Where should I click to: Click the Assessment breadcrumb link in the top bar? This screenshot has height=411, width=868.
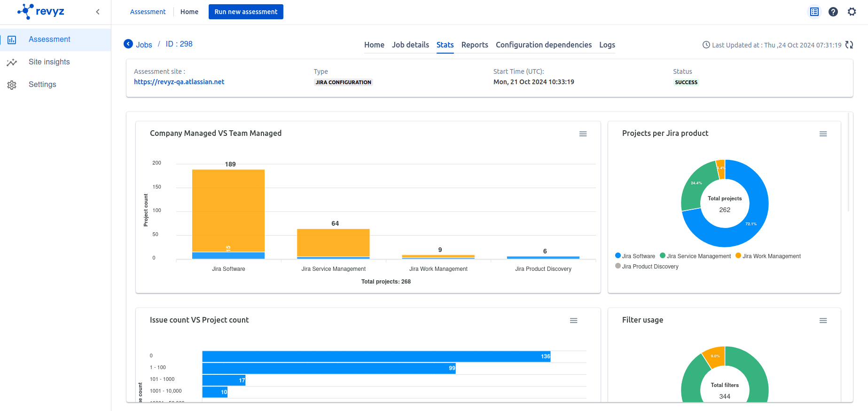pos(148,12)
